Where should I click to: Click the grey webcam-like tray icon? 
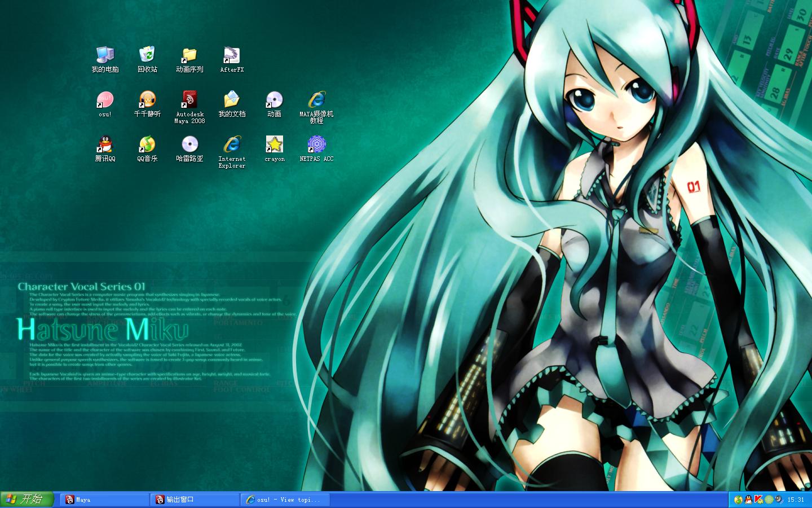(x=779, y=500)
